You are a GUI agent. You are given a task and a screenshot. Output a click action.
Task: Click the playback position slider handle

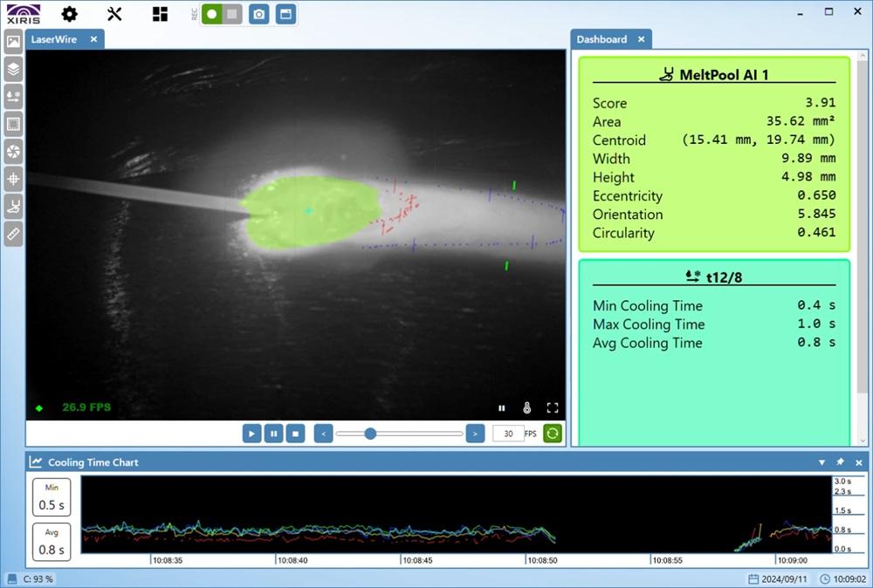370,434
